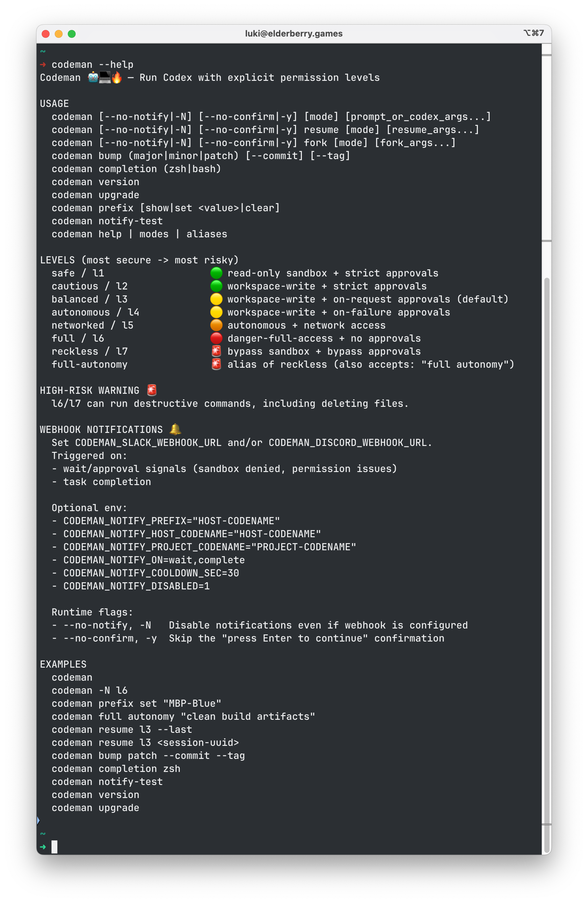The height and width of the screenshot is (903, 588).
Task: Click the siren icon beside reckless / l7
Action: click(216, 351)
